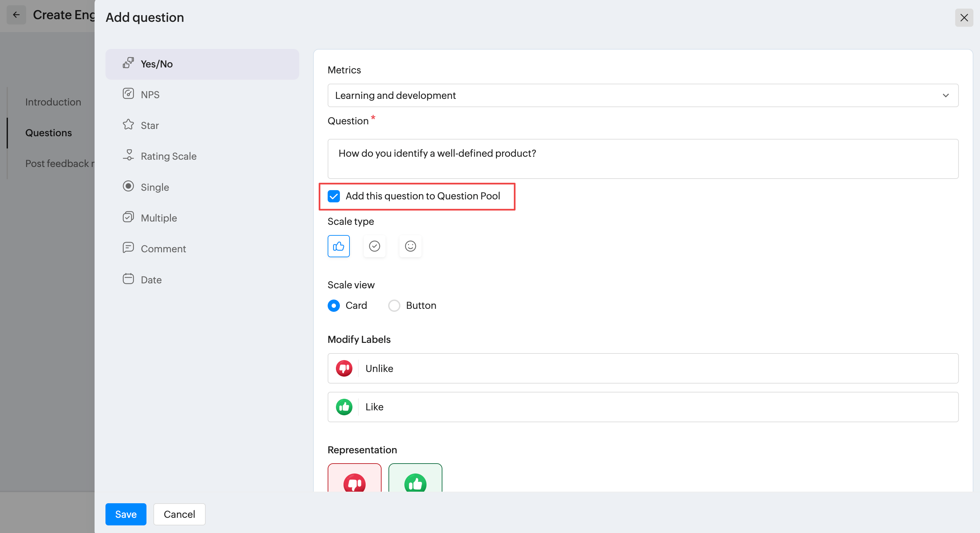Go back using the arrow icon
This screenshot has height=533, width=980.
(16, 15)
